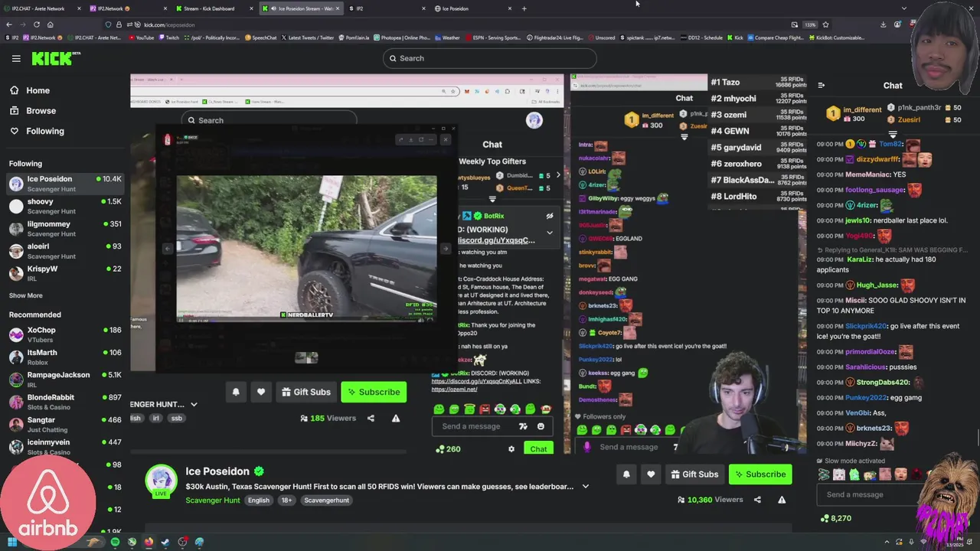Select the Scavenger Hunt category link

[x=213, y=500]
